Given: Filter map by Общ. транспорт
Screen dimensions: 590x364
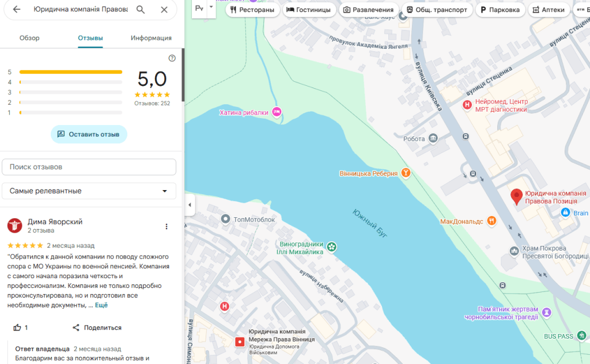Looking at the screenshot, I should coord(437,10).
